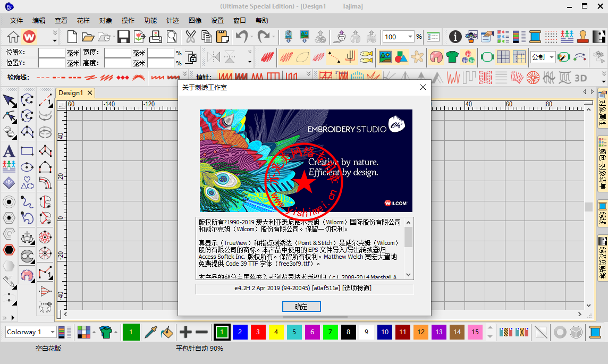The height and width of the screenshot is (364, 608).
Task: Click the rubber stamp icon at top right
Action: coord(583,37)
